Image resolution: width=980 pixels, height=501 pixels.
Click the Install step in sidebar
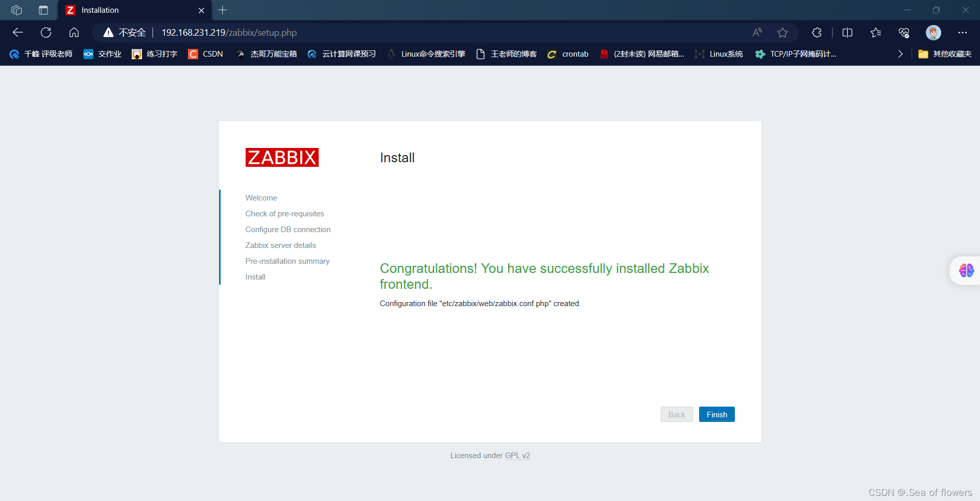[255, 277]
